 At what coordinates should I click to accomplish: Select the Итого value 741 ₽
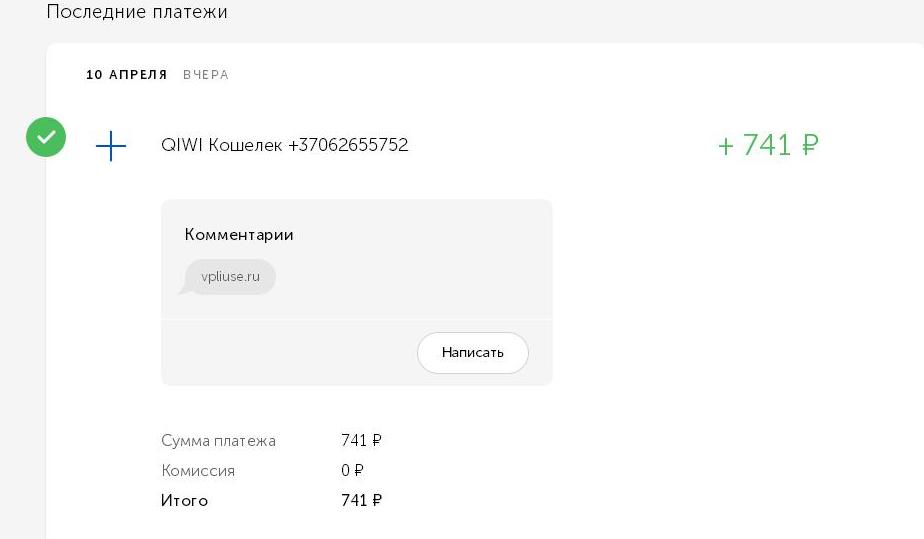pyautogui.click(x=361, y=501)
